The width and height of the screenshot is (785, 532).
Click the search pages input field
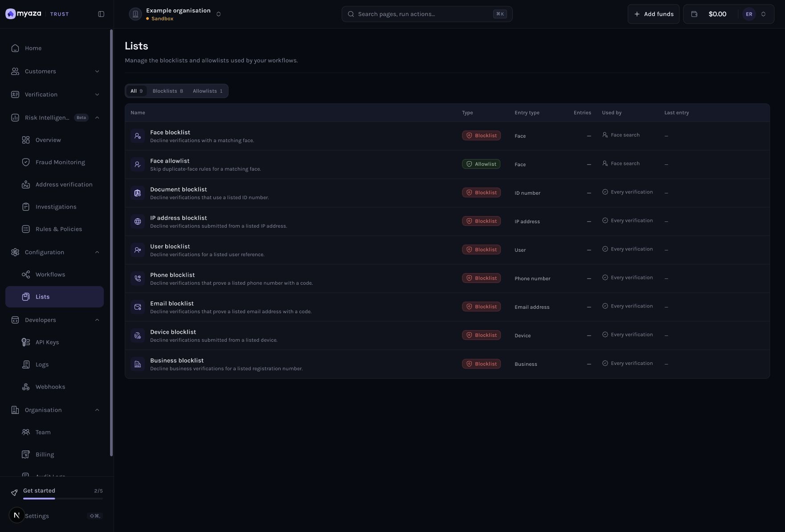427,14
